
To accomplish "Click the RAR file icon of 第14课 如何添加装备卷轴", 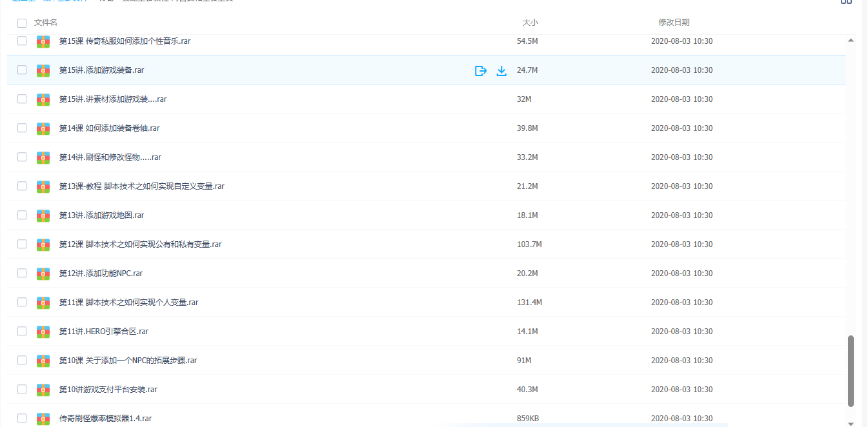I will point(43,128).
